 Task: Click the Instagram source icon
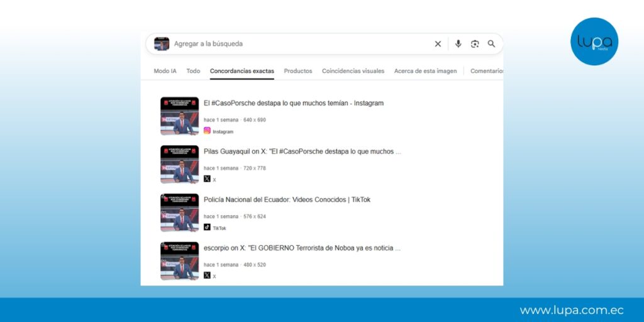[x=207, y=131]
